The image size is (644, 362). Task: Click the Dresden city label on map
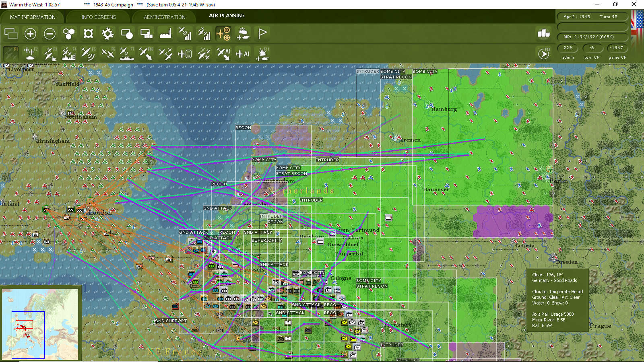[x=567, y=262]
